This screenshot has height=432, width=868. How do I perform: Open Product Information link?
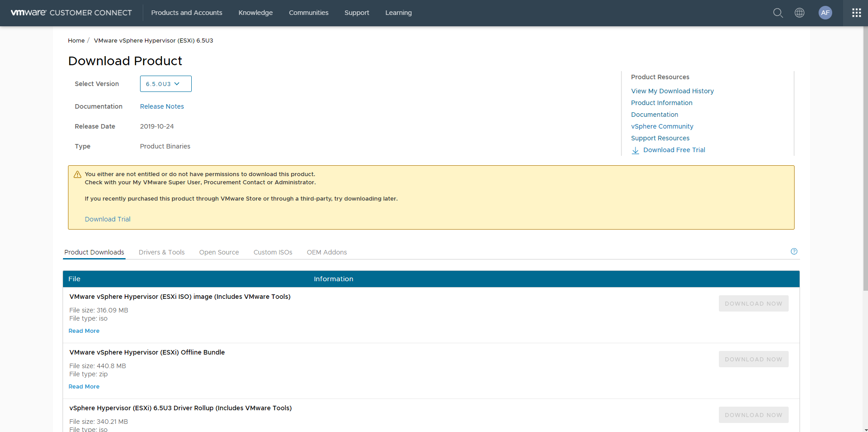click(662, 103)
